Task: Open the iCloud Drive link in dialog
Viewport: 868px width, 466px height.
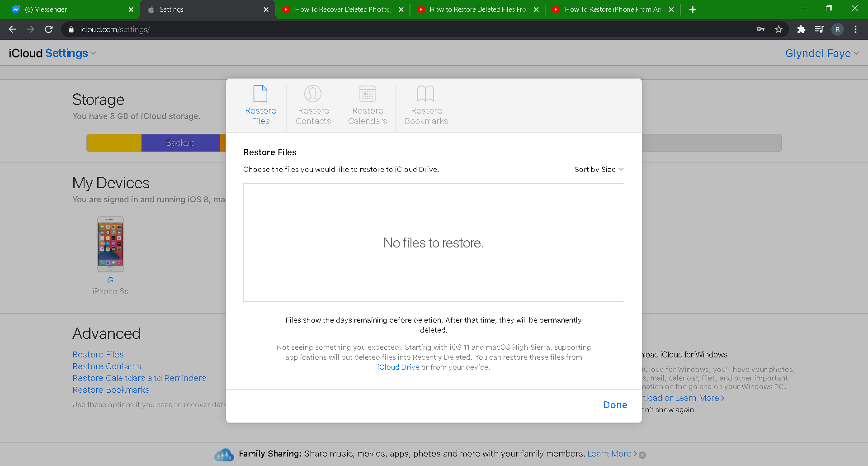Action: pyautogui.click(x=398, y=367)
